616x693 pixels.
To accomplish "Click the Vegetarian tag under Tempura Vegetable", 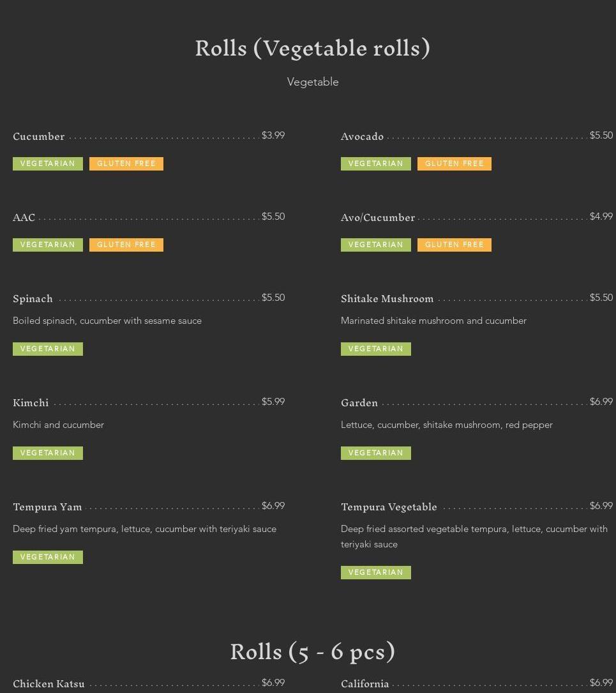I will point(376,572).
